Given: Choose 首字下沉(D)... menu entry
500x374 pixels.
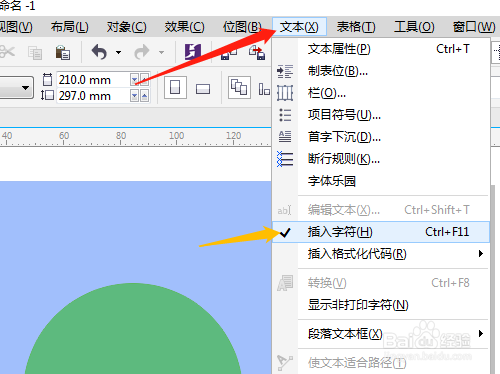Looking at the screenshot, I should pos(381,137).
